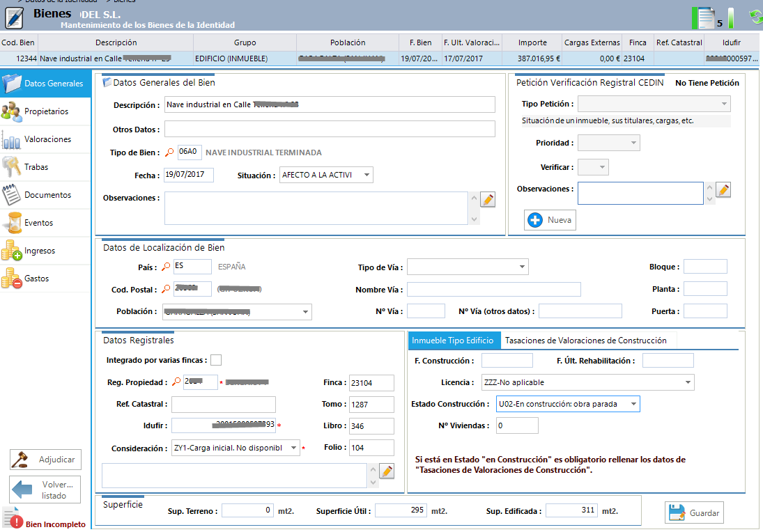The width and height of the screenshot is (763, 532).
Task: Open the Trabas section
Action: [x=45, y=167]
